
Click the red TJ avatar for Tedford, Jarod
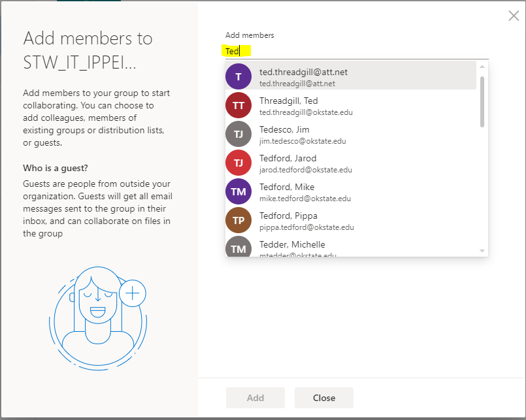[x=238, y=163]
